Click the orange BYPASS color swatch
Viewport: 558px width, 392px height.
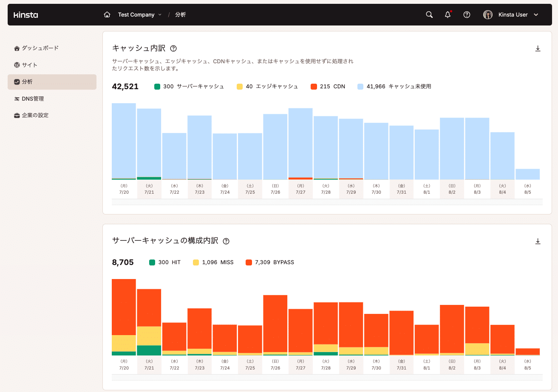point(249,262)
